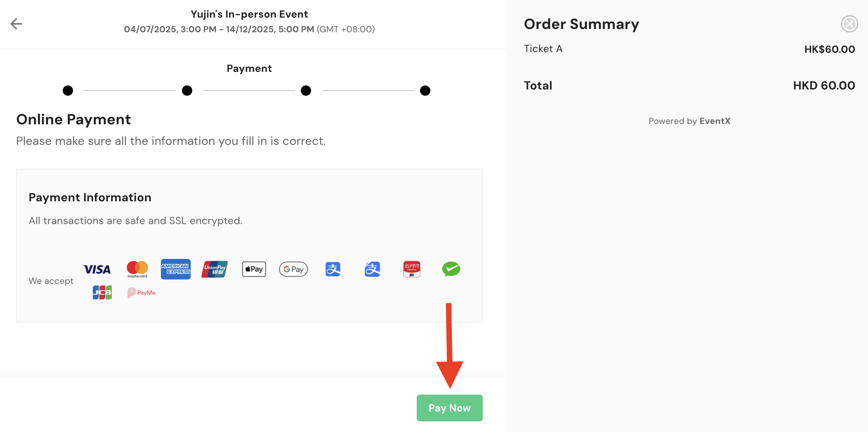Click the first progress step dot
The width and height of the screenshot is (868, 432).
(x=68, y=91)
